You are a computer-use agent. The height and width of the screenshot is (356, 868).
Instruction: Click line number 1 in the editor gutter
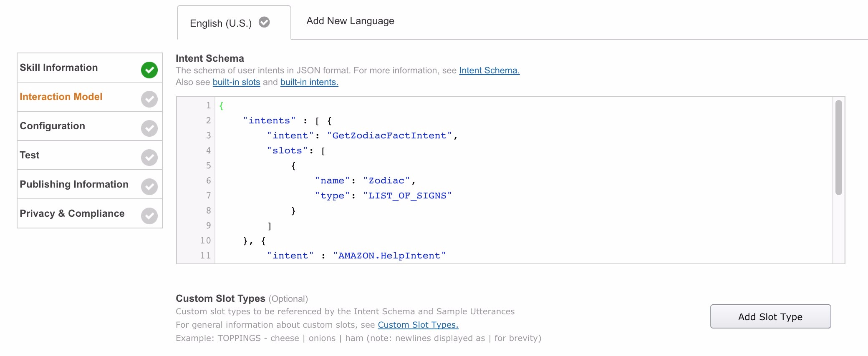point(208,105)
